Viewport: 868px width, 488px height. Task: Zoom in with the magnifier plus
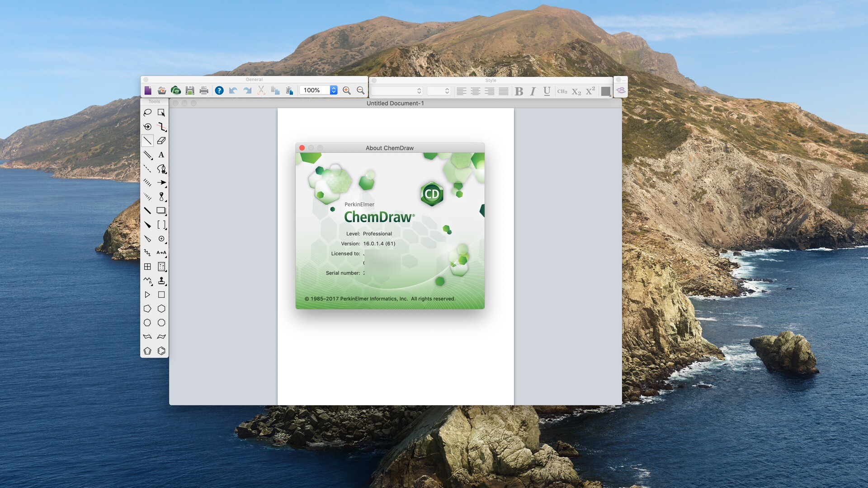347,90
